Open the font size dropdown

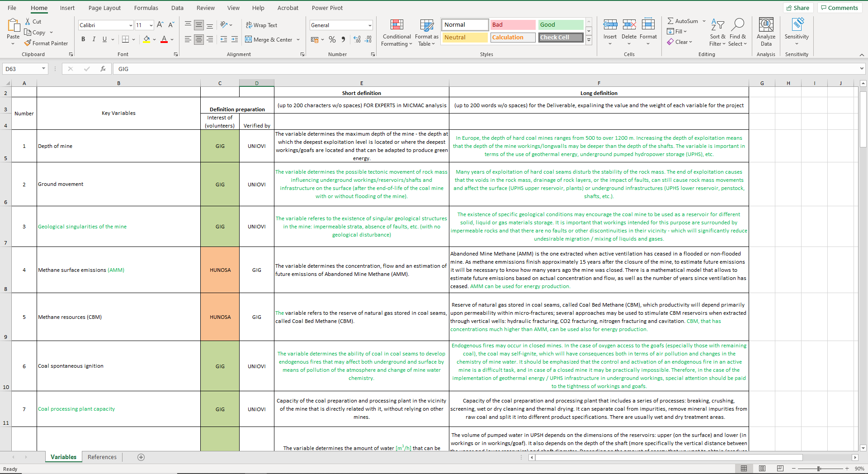pos(151,25)
